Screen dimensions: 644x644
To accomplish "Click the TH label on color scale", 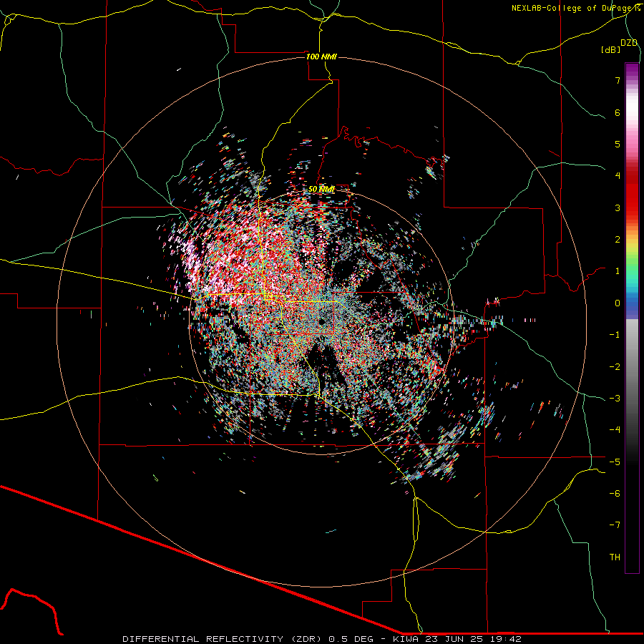I will click(x=615, y=557).
